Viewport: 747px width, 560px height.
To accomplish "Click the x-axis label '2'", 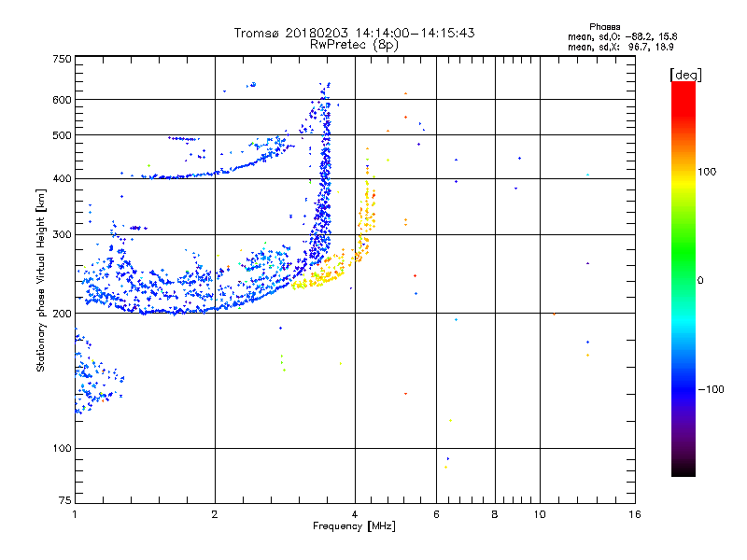I will point(215,514).
